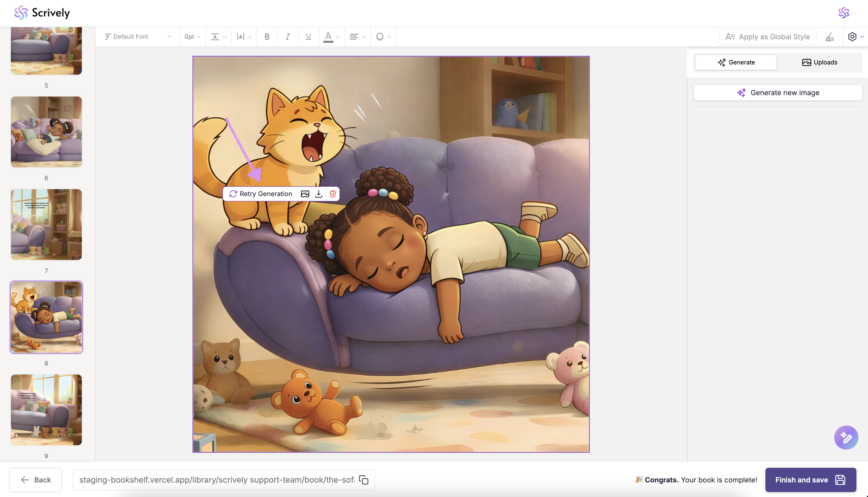
Task: Open the text alignment dropdown
Action: coord(357,37)
